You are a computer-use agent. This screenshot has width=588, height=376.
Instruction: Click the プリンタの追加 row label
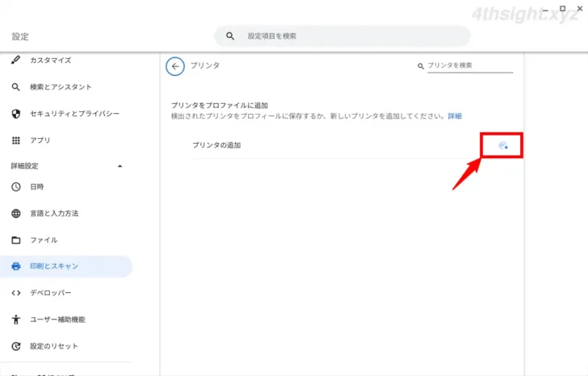[216, 145]
